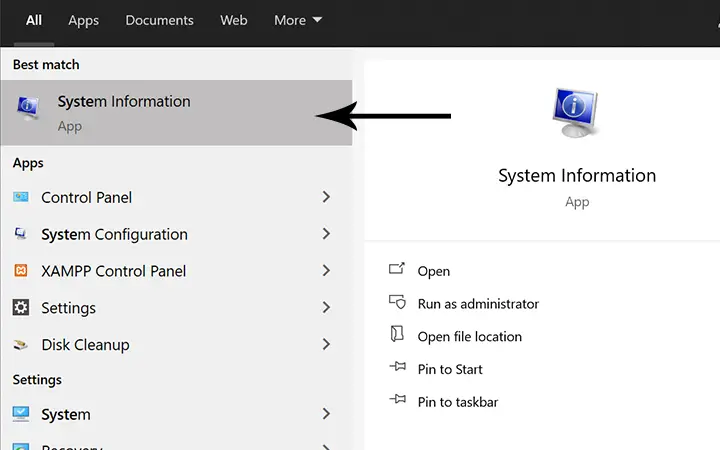This screenshot has width=720, height=450.
Task: Click the Pin to Start pin icon
Action: pos(398,366)
